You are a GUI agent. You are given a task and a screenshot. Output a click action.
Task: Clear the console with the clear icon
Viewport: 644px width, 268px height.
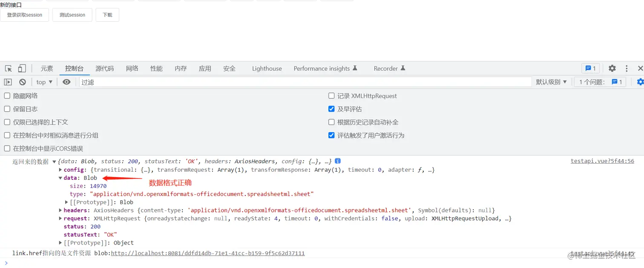[x=23, y=82]
